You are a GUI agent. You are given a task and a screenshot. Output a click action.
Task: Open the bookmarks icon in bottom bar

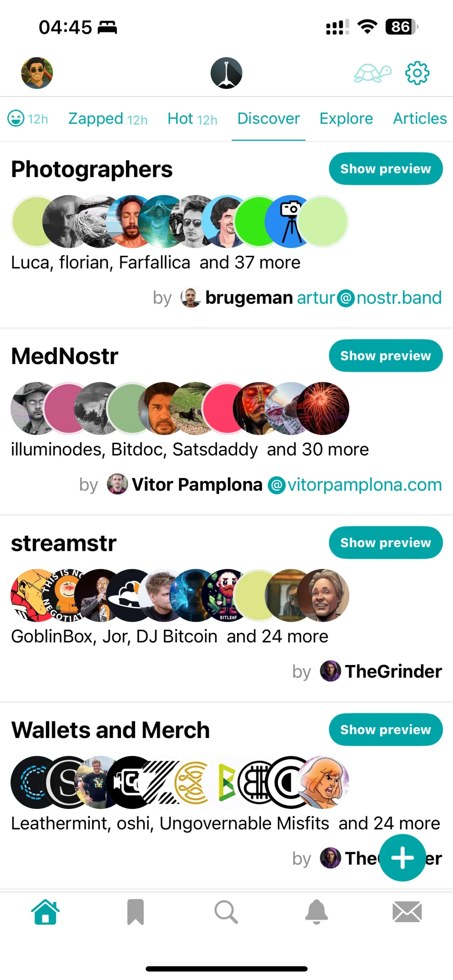[136, 911]
